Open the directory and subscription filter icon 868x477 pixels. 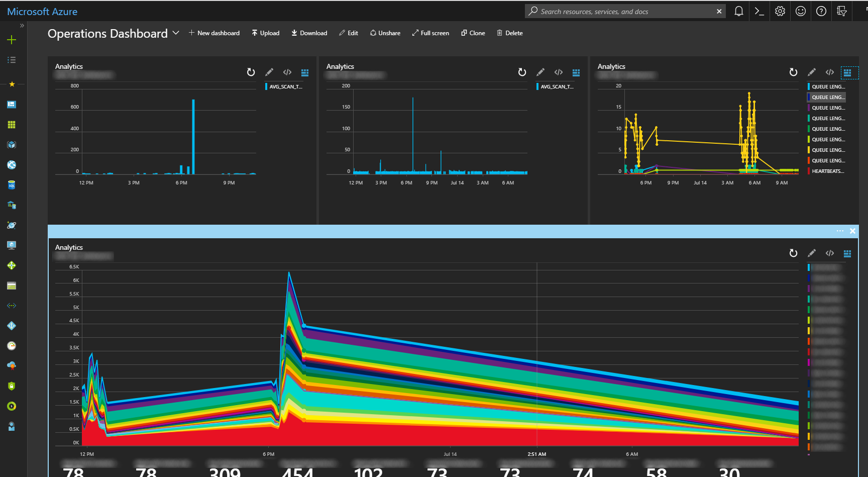tap(842, 11)
